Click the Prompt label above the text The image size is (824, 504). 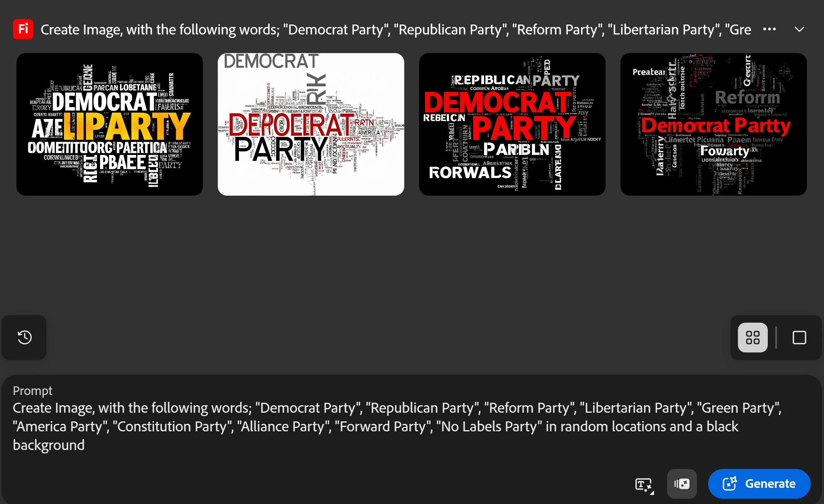point(32,391)
